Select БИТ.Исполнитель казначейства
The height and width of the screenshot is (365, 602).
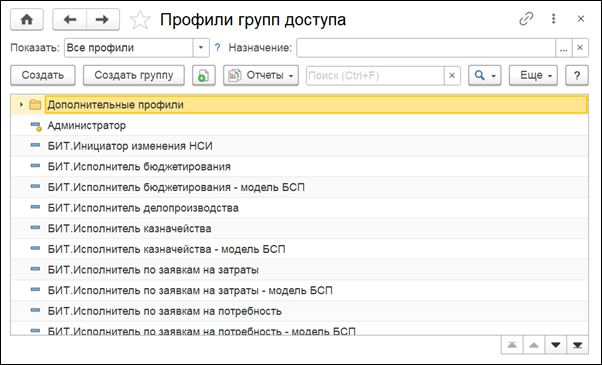[299, 229]
